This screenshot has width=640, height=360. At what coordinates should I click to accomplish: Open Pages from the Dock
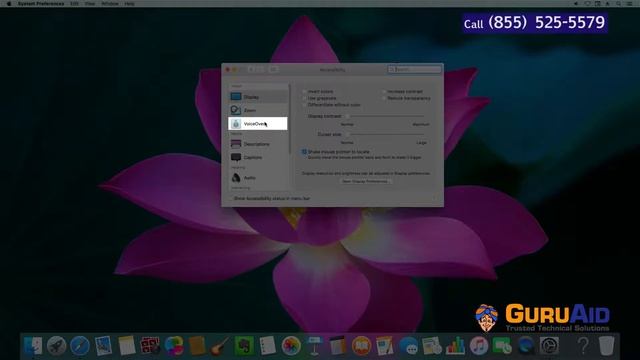(385, 346)
